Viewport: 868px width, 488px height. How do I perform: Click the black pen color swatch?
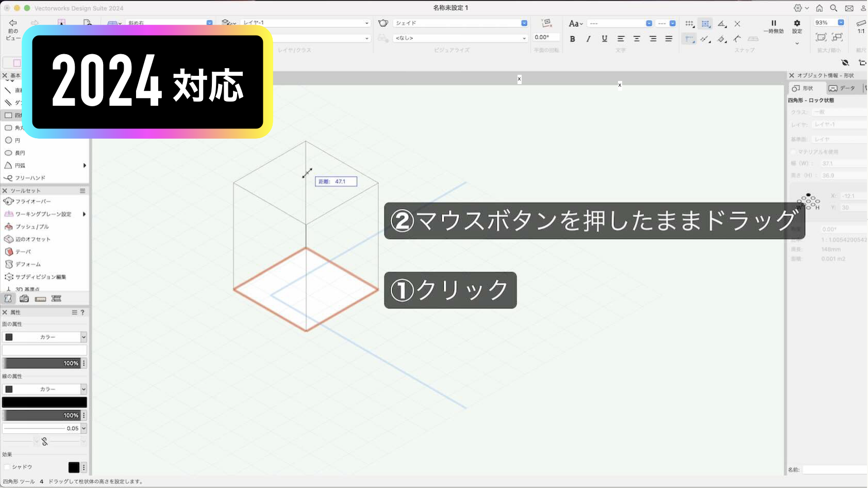44,402
